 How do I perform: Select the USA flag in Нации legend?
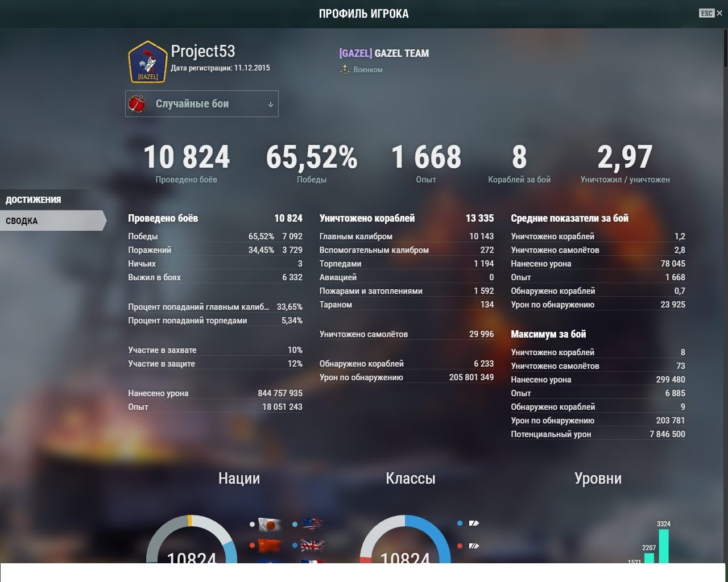pos(312,524)
